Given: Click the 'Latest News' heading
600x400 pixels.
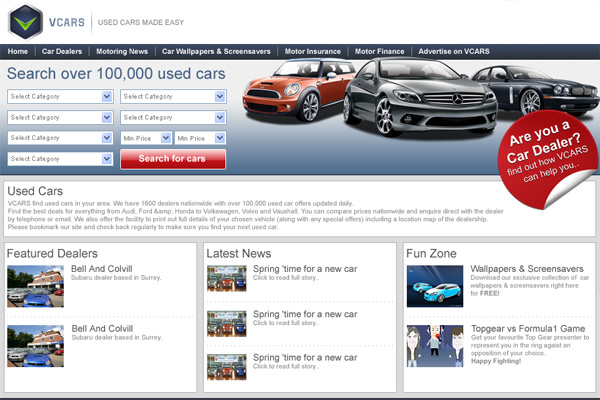Looking at the screenshot, I should pyautogui.click(x=239, y=253).
